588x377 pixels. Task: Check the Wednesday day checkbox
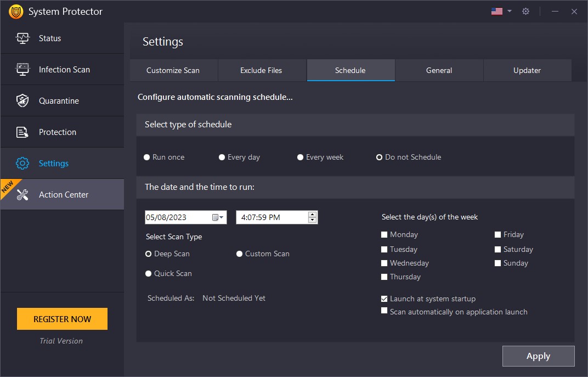[x=384, y=263]
